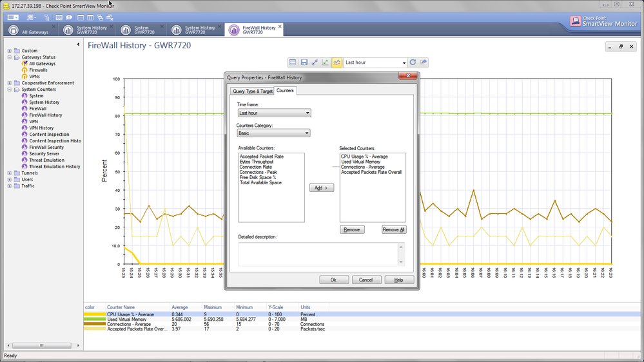
Task: Open Query Type & Target tab in dialog
Action: (x=252, y=91)
